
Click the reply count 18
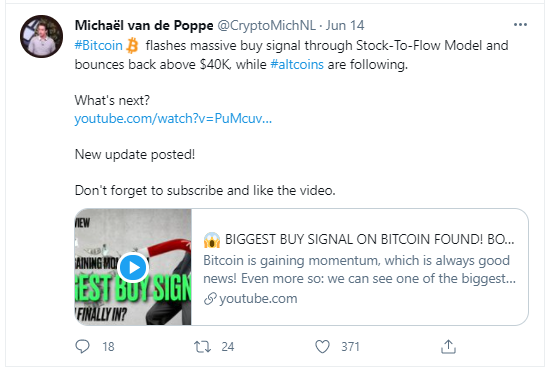coord(108,347)
